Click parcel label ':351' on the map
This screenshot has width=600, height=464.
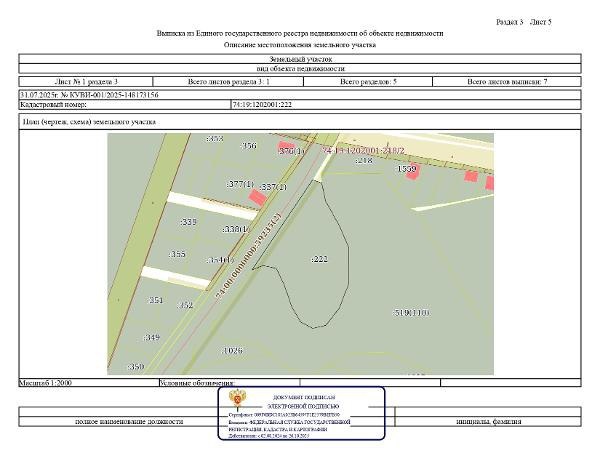tap(155, 300)
